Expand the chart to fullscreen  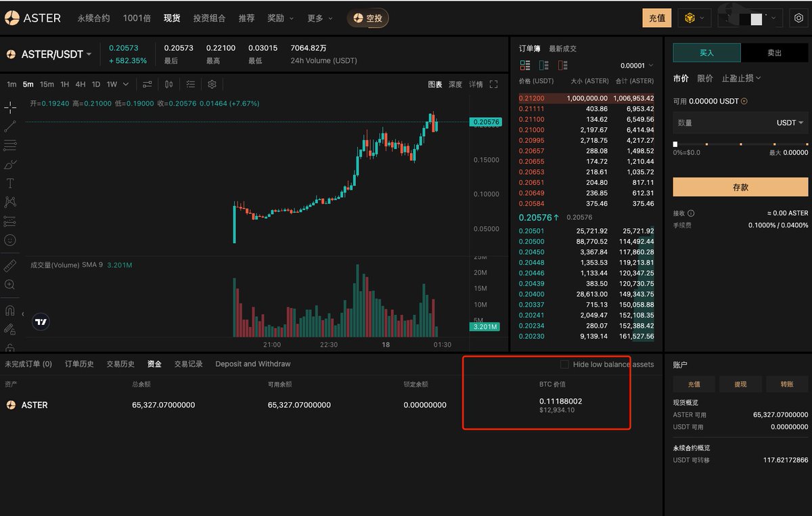tap(493, 84)
